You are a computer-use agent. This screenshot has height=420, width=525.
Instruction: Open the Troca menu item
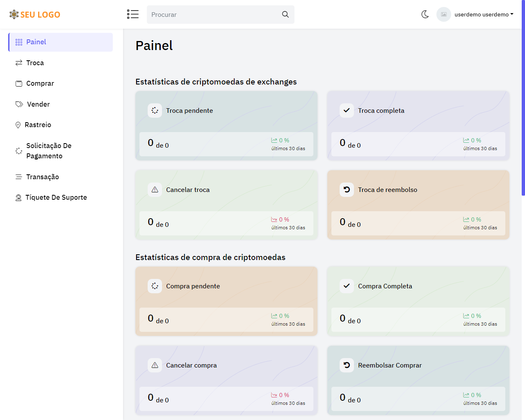click(x=35, y=63)
